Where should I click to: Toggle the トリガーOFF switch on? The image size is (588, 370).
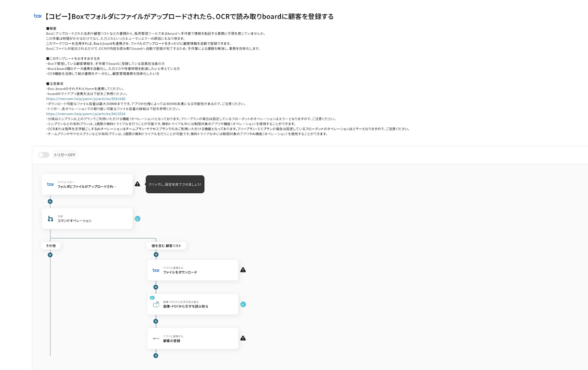click(x=44, y=155)
